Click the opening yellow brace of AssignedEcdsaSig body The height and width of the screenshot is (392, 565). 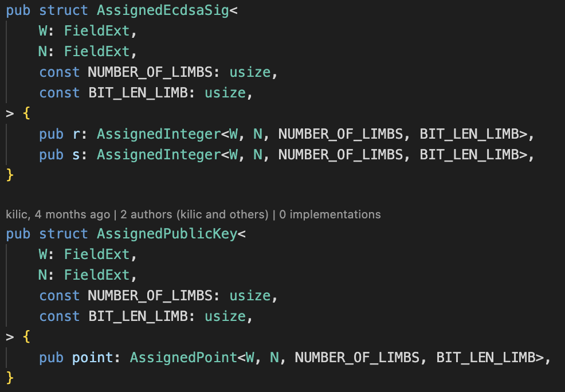pos(26,113)
